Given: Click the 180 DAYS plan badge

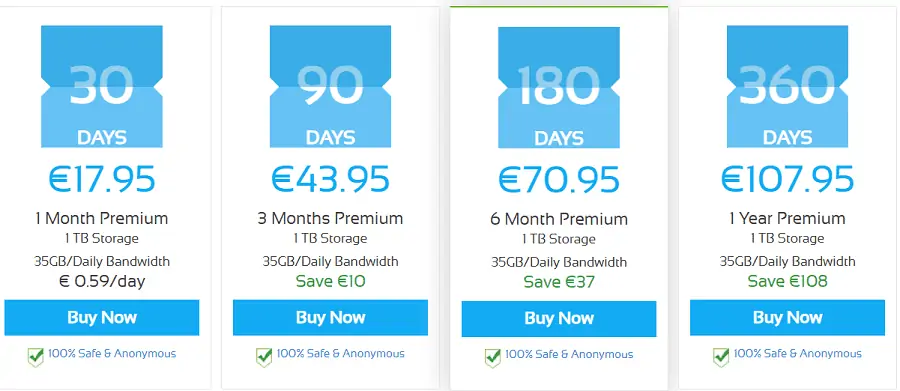Looking at the screenshot, I should click(x=558, y=87).
